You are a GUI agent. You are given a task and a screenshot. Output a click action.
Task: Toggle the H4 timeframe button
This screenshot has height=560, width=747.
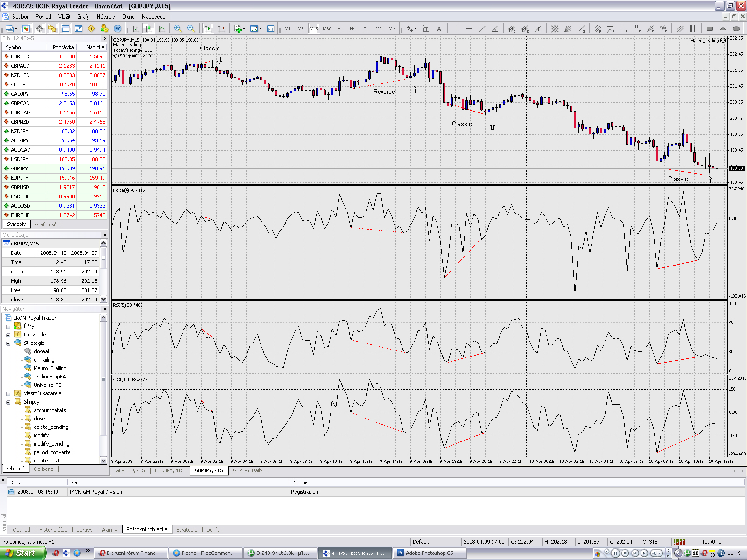[353, 28]
